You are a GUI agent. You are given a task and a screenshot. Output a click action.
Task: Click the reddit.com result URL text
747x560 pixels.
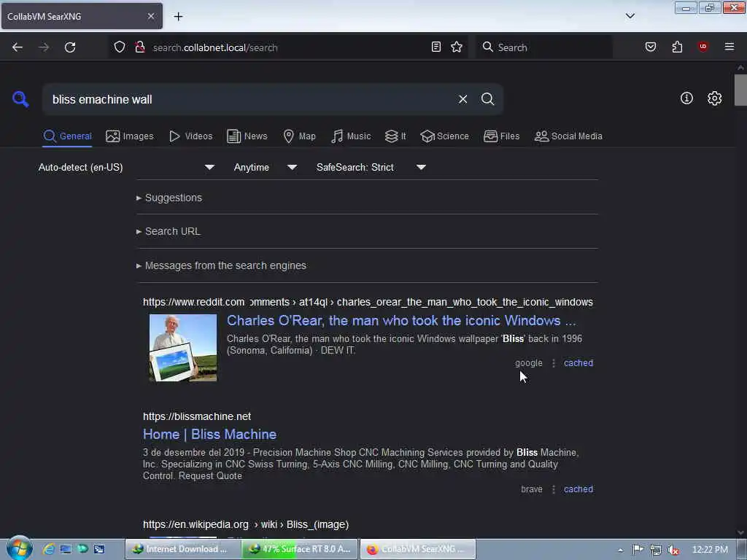pyautogui.click(x=368, y=302)
